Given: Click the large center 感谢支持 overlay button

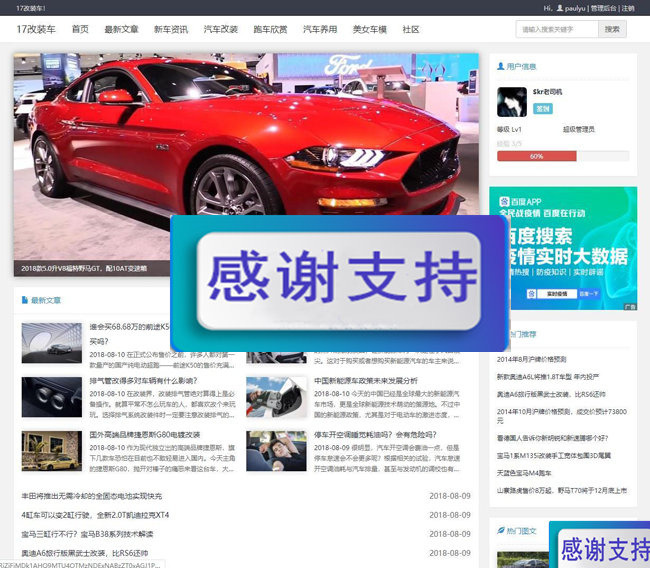Looking at the screenshot, I should click(339, 281).
